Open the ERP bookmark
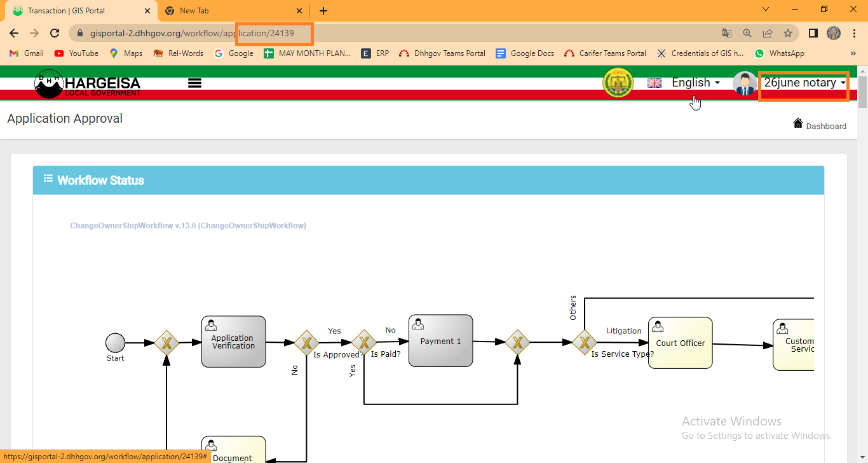The height and width of the screenshot is (463, 868). click(x=375, y=53)
